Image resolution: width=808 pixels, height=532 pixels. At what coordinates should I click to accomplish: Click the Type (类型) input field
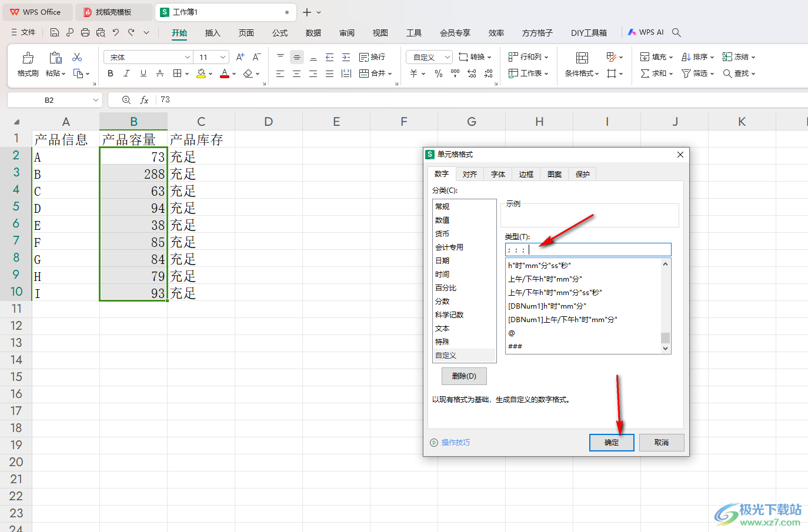pos(588,250)
